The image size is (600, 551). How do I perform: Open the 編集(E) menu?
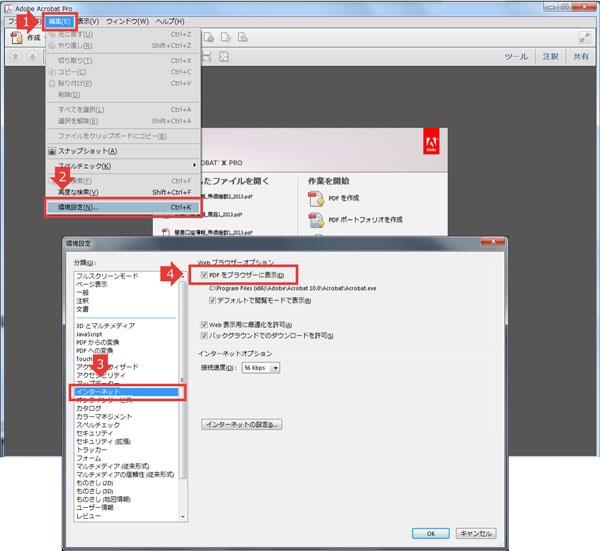click(x=59, y=21)
